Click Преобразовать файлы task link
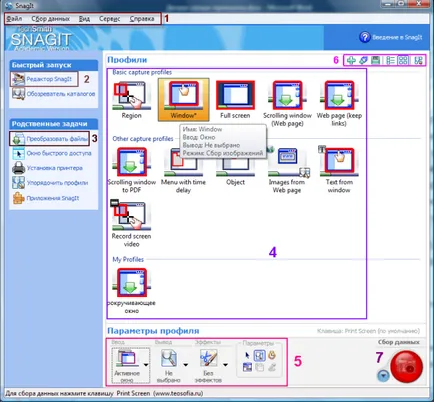Image resolution: width=434 pixels, height=402 pixels. [x=49, y=139]
